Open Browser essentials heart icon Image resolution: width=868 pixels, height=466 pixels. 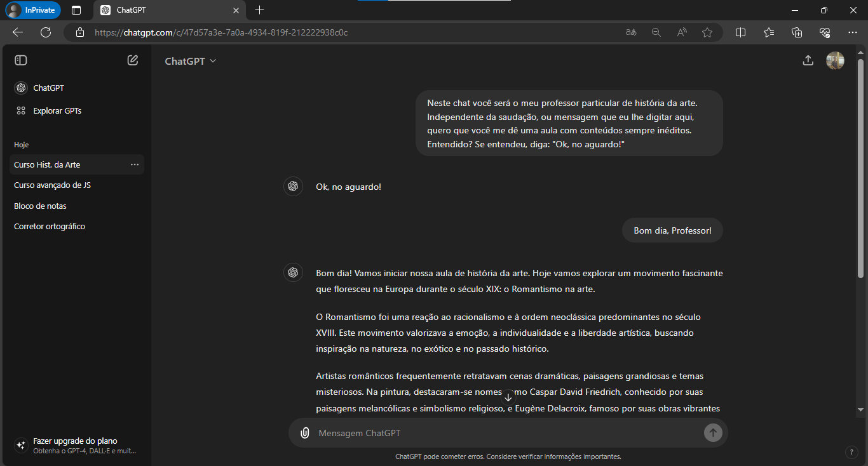pyautogui.click(x=825, y=32)
